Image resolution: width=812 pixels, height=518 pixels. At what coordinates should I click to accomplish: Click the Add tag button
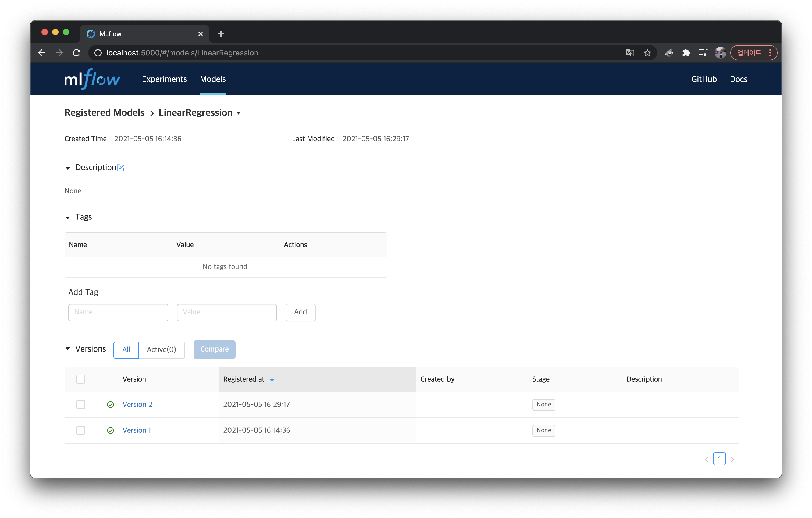point(300,312)
